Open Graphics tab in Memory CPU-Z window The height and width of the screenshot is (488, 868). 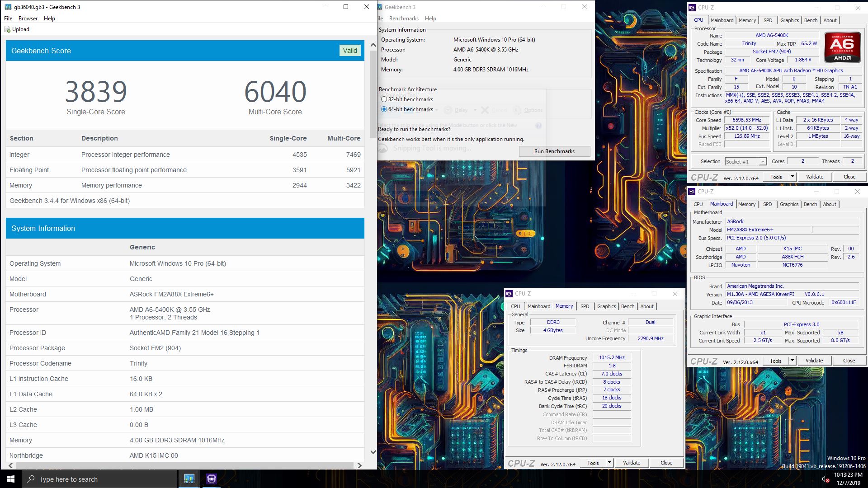coord(606,306)
